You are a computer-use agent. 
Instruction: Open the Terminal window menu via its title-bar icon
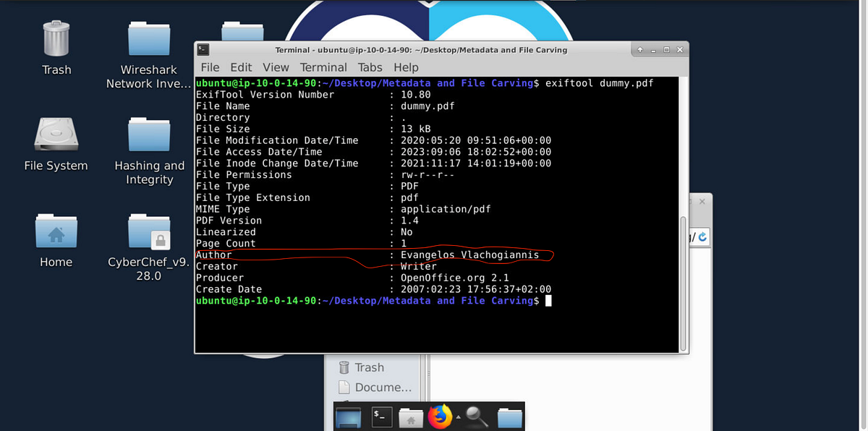(x=202, y=49)
